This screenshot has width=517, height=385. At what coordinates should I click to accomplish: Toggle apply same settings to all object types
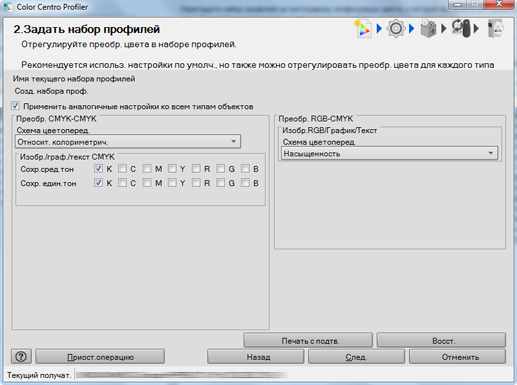pos(15,106)
